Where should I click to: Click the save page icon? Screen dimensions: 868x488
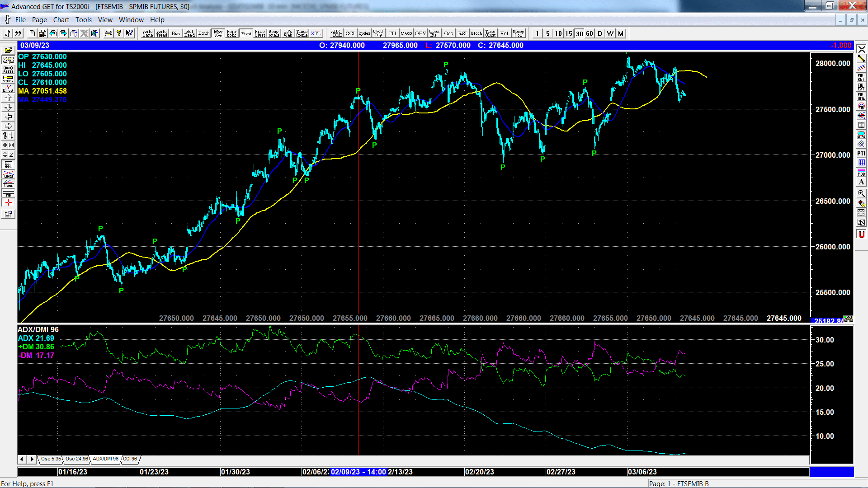(42, 33)
